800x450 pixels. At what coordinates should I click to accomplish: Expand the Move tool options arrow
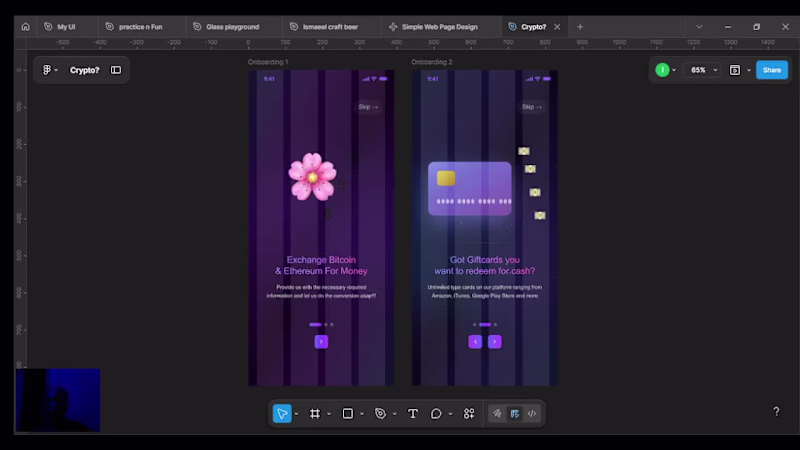click(296, 414)
